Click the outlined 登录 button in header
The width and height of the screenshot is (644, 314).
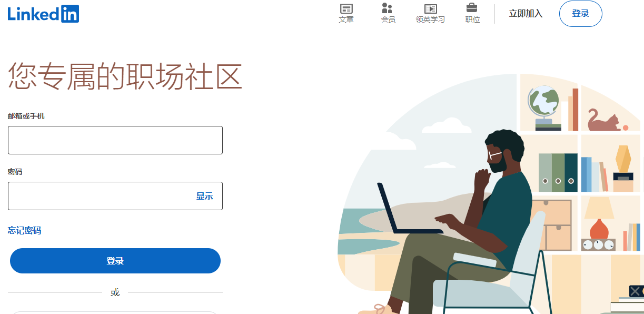[x=580, y=14]
